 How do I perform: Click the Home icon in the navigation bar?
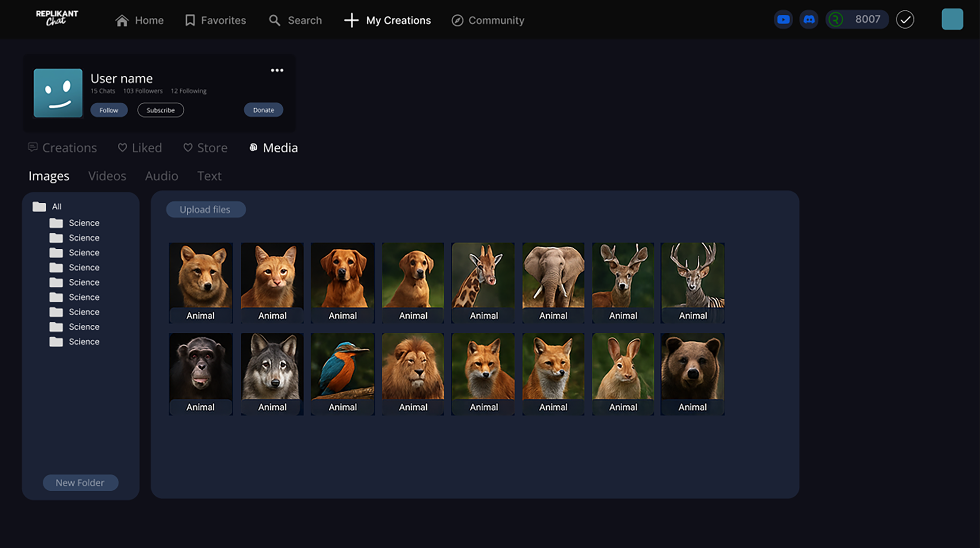click(121, 20)
